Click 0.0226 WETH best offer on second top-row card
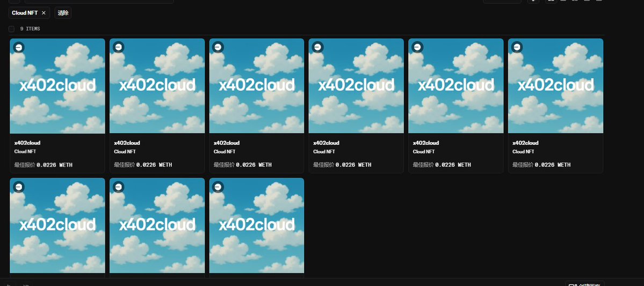The width and height of the screenshot is (644, 286). tap(154, 165)
